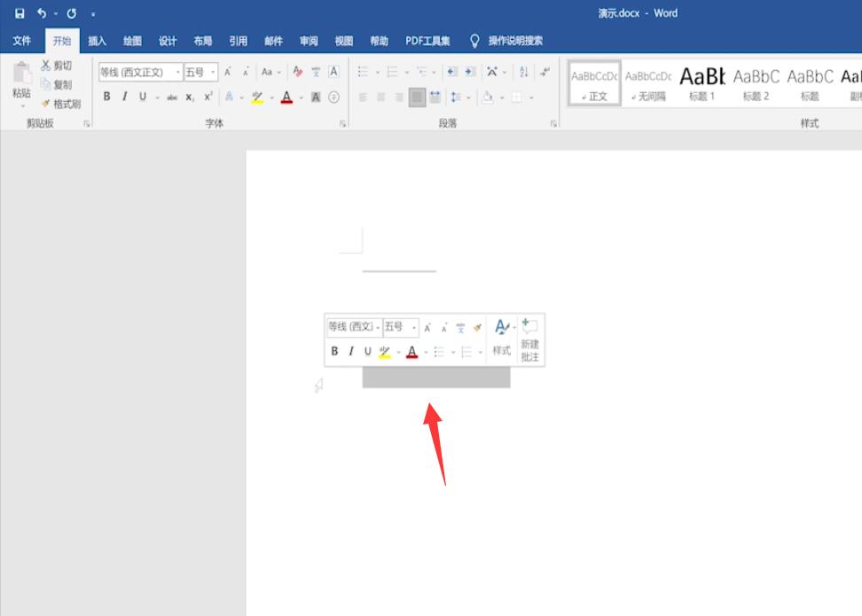Undo the last action
Image resolution: width=862 pixels, height=616 pixels.
point(42,13)
